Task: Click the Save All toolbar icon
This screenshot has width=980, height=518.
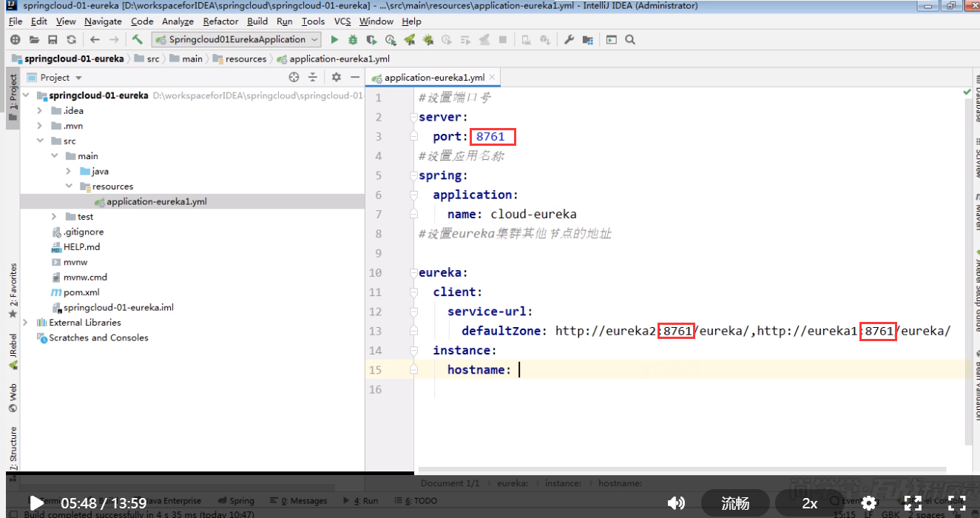Action: point(53,40)
